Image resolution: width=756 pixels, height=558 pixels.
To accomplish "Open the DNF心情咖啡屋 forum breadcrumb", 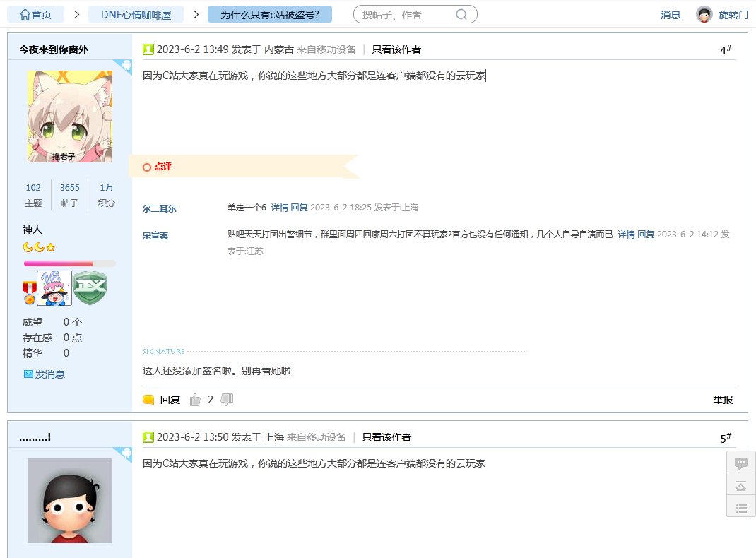I will [136, 14].
